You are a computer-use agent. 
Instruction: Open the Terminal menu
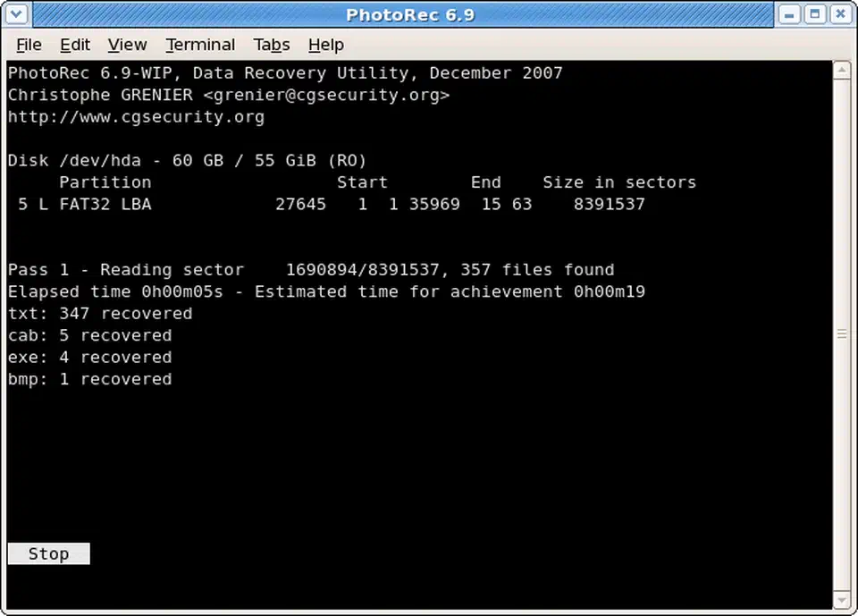(200, 45)
